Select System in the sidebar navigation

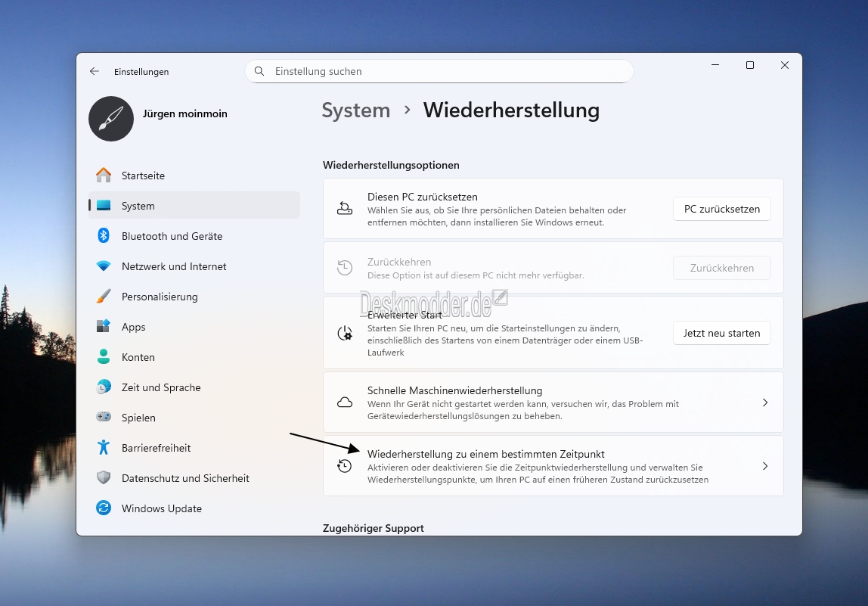pyautogui.click(x=138, y=206)
